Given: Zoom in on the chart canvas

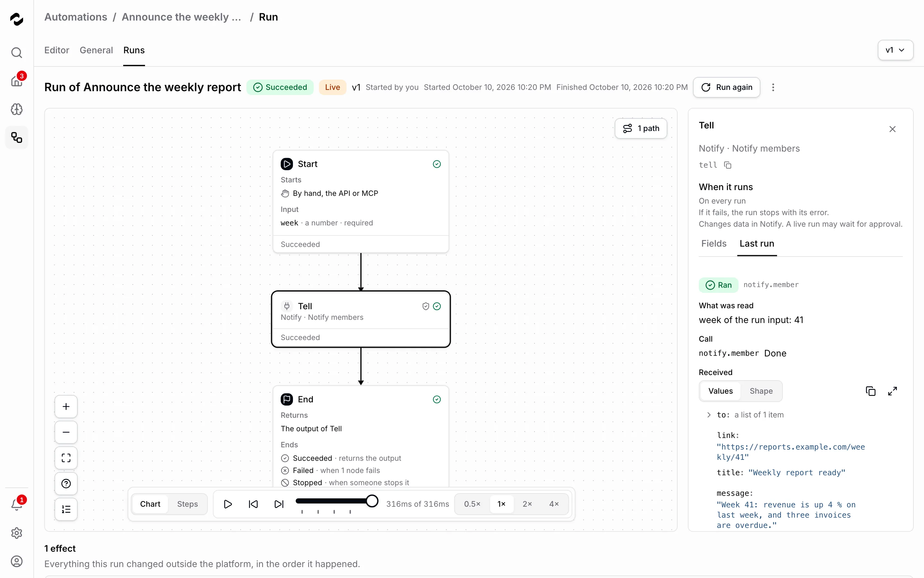Looking at the screenshot, I should pyautogui.click(x=66, y=406).
